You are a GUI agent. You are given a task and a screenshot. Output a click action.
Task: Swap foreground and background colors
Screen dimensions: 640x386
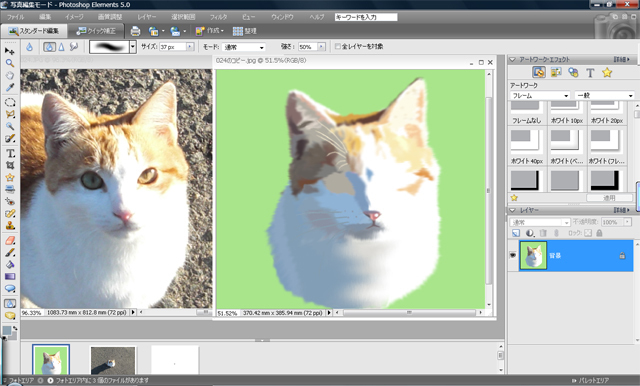[x=15, y=328]
